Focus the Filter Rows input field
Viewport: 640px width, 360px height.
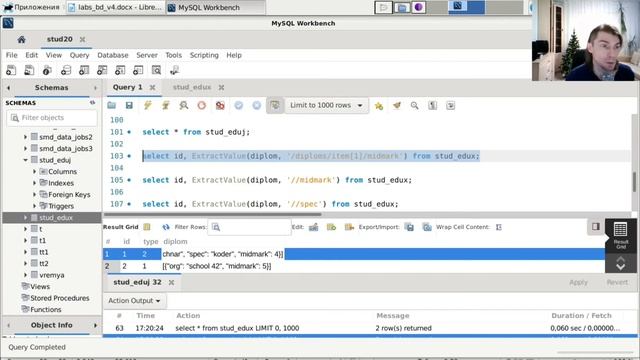249,227
